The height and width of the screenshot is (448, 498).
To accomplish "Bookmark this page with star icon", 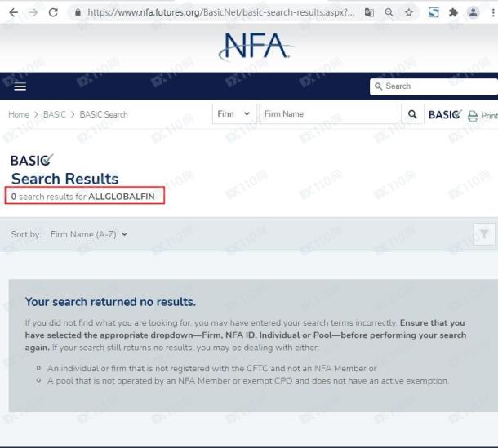I will click(x=409, y=13).
